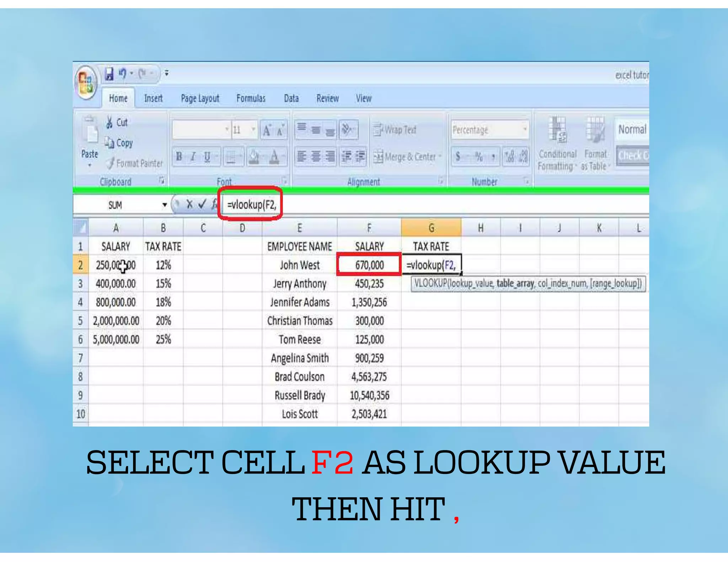The image size is (728, 562).
Task: Toggle Bold formatting button
Action: pos(179,156)
